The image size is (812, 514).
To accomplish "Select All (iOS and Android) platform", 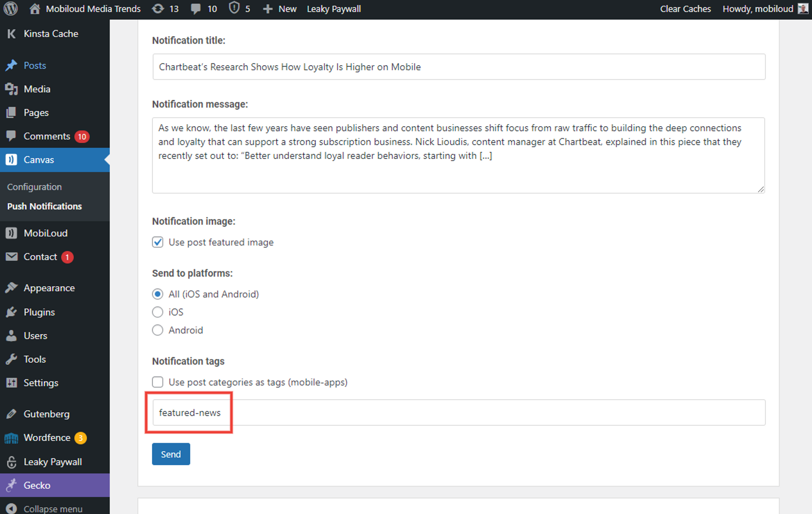I will click(x=158, y=294).
